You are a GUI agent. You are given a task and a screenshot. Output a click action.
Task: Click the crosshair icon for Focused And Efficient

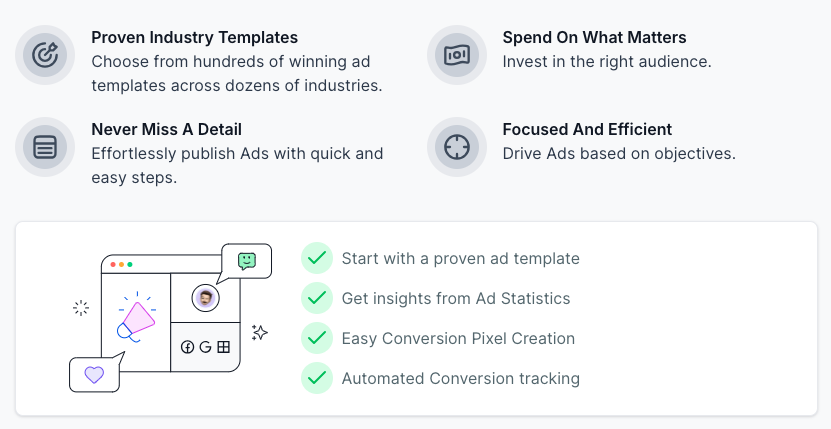click(x=457, y=147)
